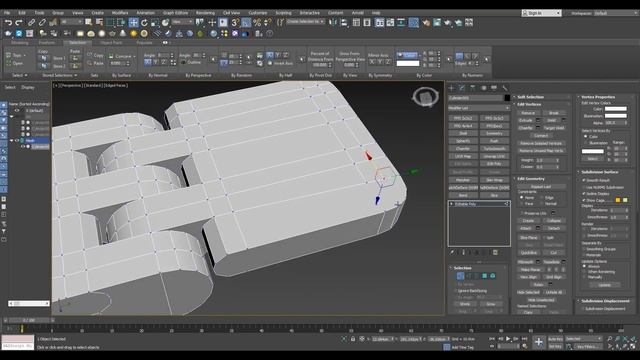Activate the Select and Scale tool

click(x=155, y=22)
